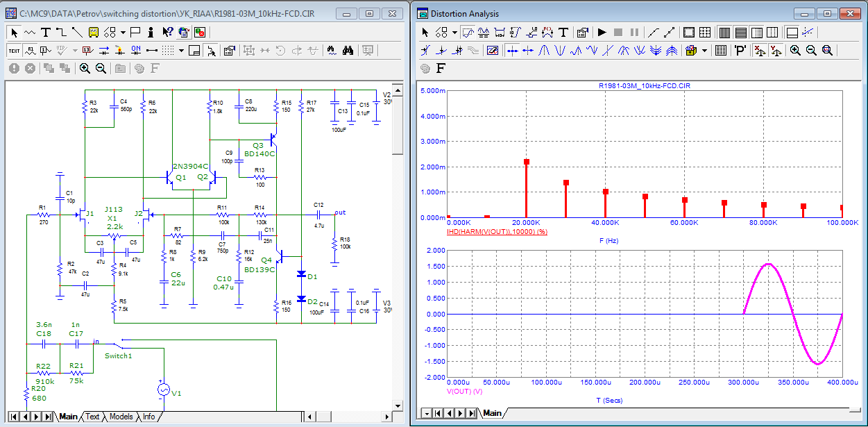The image size is (868, 427).
Task: Open the color palette dropdown arrow
Action: coord(704,50)
